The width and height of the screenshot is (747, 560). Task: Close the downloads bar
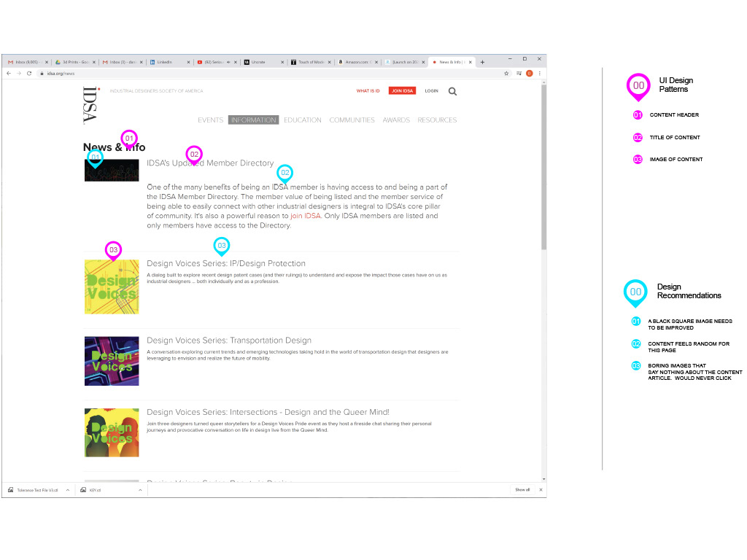tap(541, 490)
